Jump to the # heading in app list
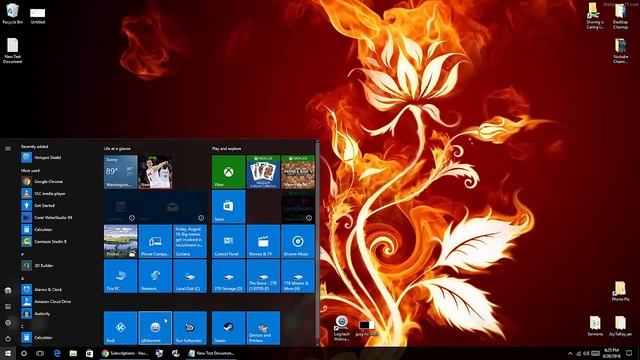Screen dimensions: 640x360 [x=22, y=254]
